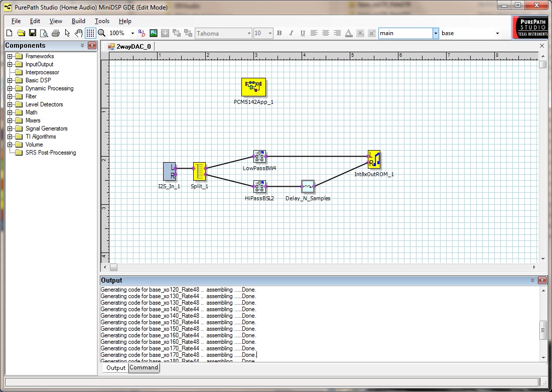552x392 pixels.
Task: Pick font color from A icon
Action: (x=349, y=33)
